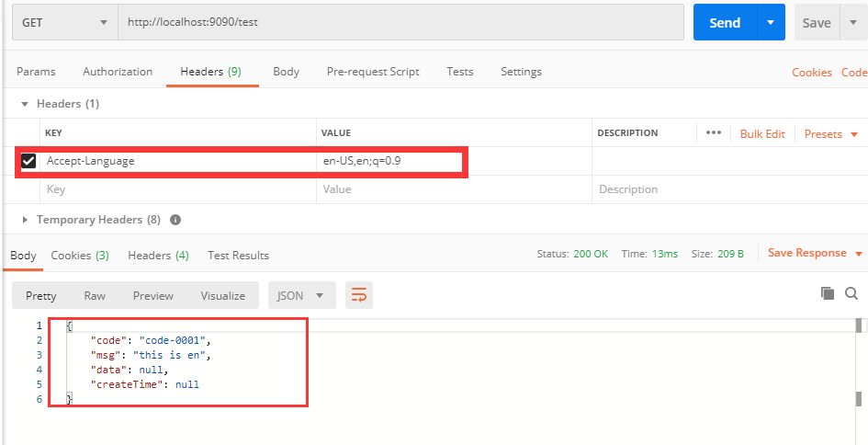Open the response Headers (4) tab
Viewport: 868px width, 445px height.
tap(158, 256)
